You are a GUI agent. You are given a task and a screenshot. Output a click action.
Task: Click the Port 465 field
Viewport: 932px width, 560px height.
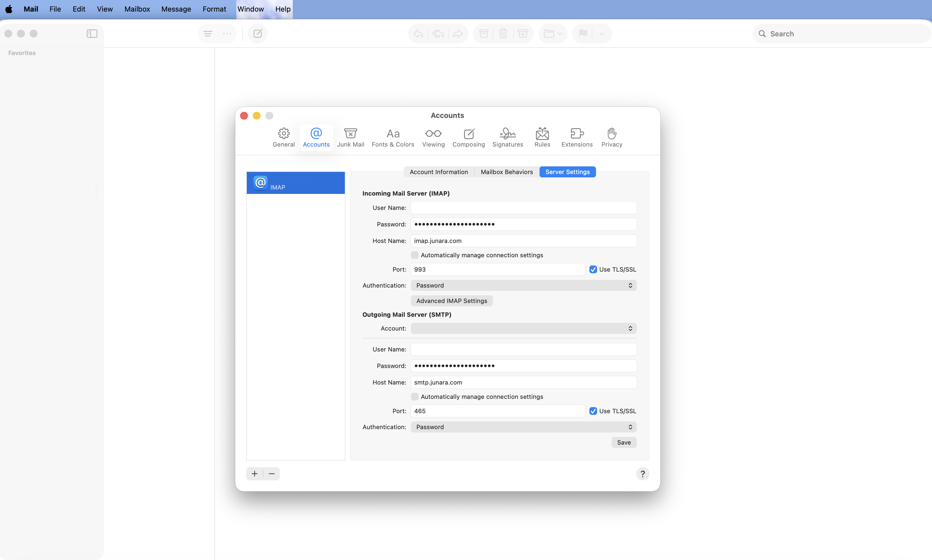[x=497, y=411]
